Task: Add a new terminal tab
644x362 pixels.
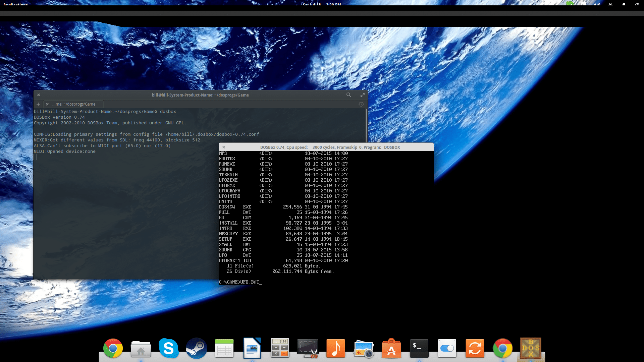Action: coord(38,104)
